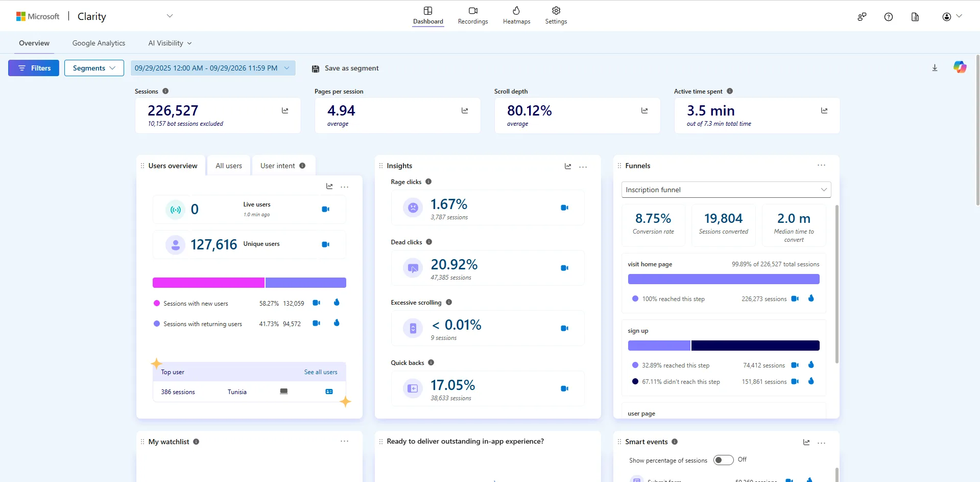980x482 pixels.
Task: Open recordings for Dead clicks sessions
Action: (564, 268)
